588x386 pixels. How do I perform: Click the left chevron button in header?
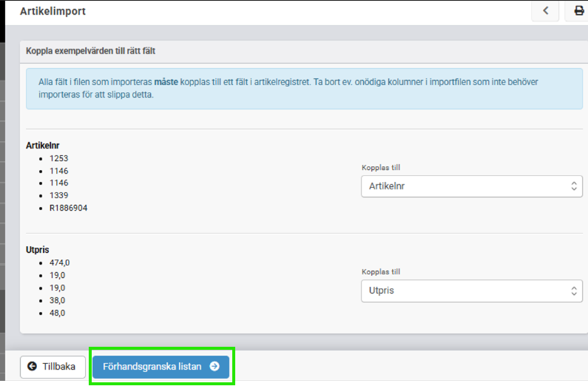tap(545, 10)
